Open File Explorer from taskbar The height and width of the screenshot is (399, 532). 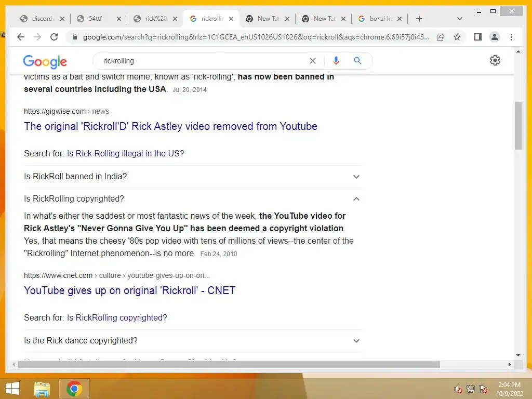click(42, 389)
